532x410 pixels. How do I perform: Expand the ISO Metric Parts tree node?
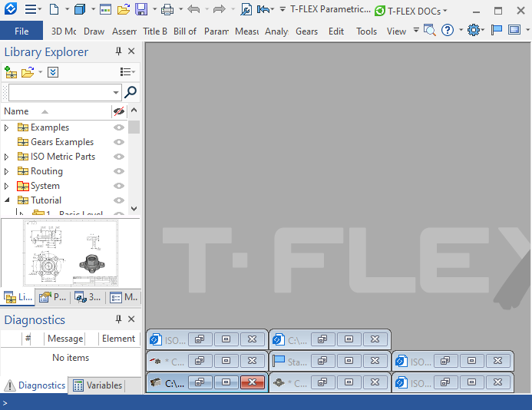click(6, 157)
